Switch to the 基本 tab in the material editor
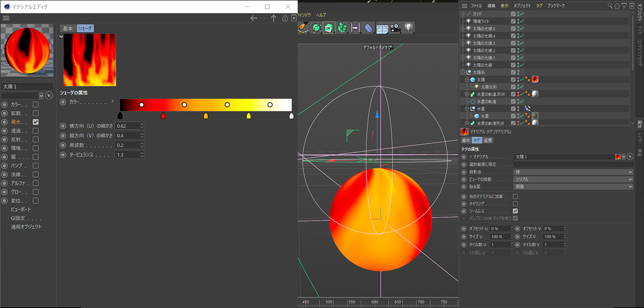This screenshot has width=644, height=308. [67, 28]
